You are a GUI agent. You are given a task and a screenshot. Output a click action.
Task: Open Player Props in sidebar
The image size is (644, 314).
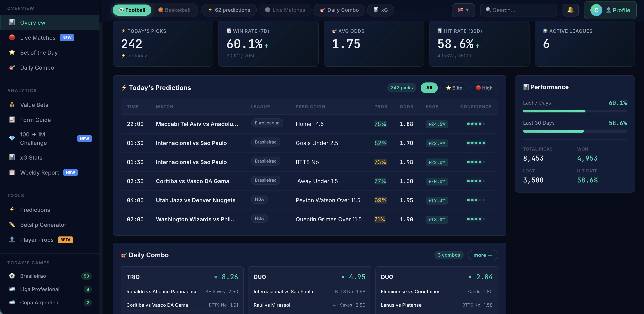click(37, 240)
